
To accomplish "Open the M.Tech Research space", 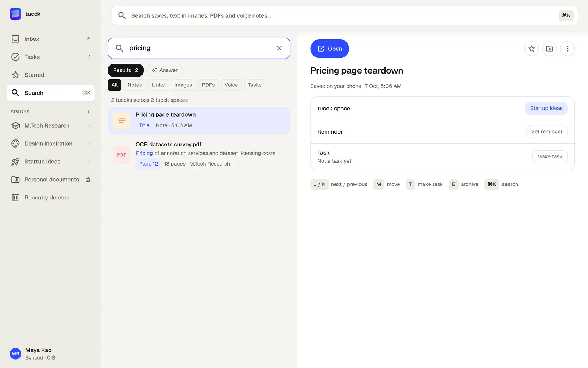I will coord(51,125).
